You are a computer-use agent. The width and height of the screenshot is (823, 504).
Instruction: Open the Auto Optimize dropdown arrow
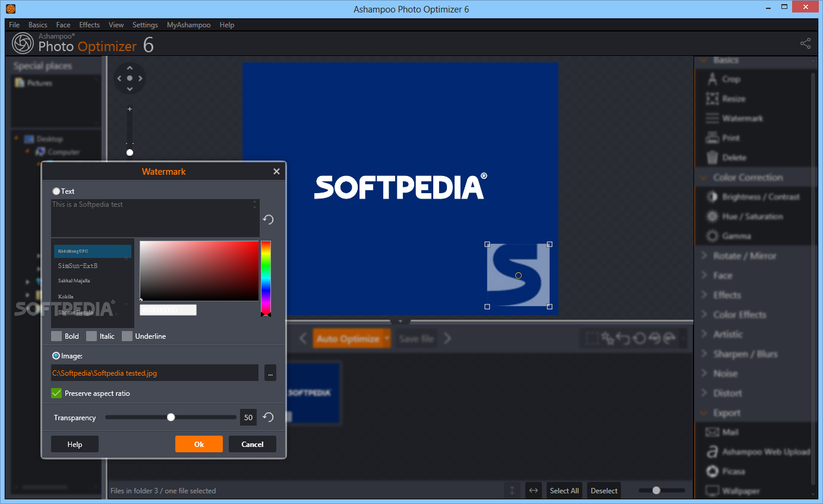[387, 338]
